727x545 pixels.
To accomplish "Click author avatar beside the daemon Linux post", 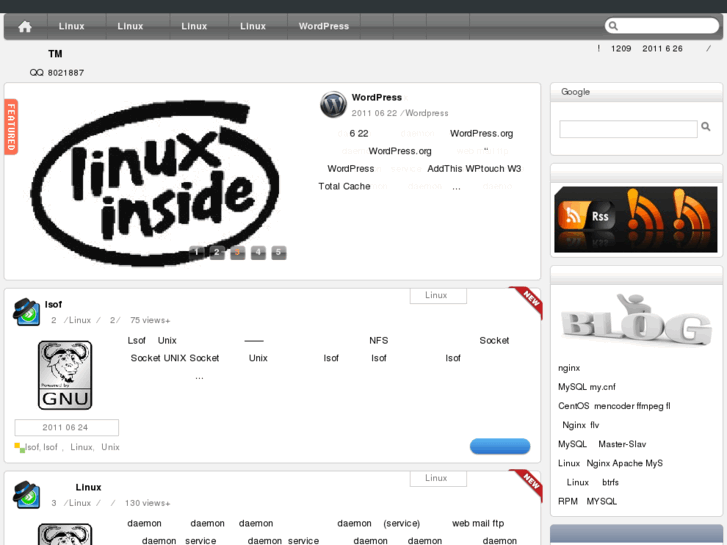I will coord(26,495).
